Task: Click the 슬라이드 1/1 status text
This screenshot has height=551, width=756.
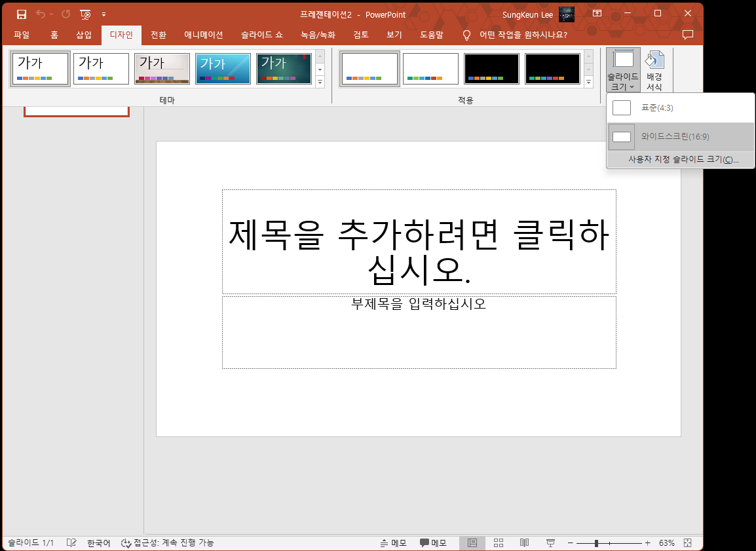Action: 31,542
